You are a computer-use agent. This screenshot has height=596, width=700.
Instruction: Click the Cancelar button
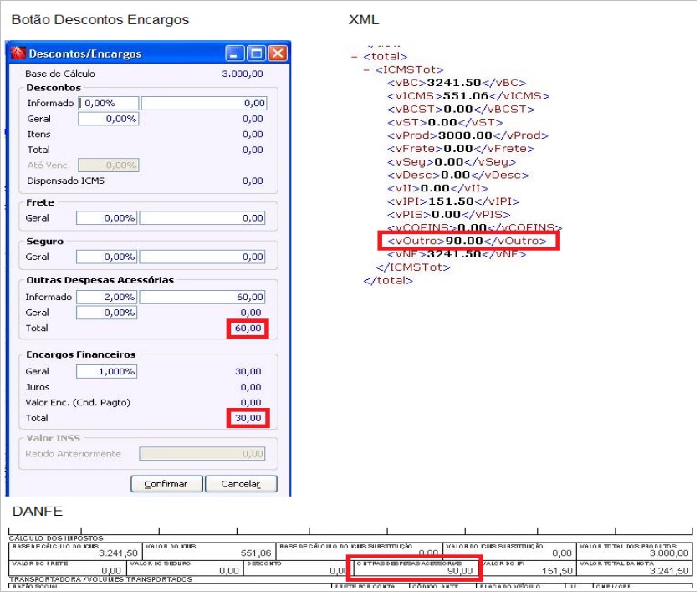(x=241, y=485)
